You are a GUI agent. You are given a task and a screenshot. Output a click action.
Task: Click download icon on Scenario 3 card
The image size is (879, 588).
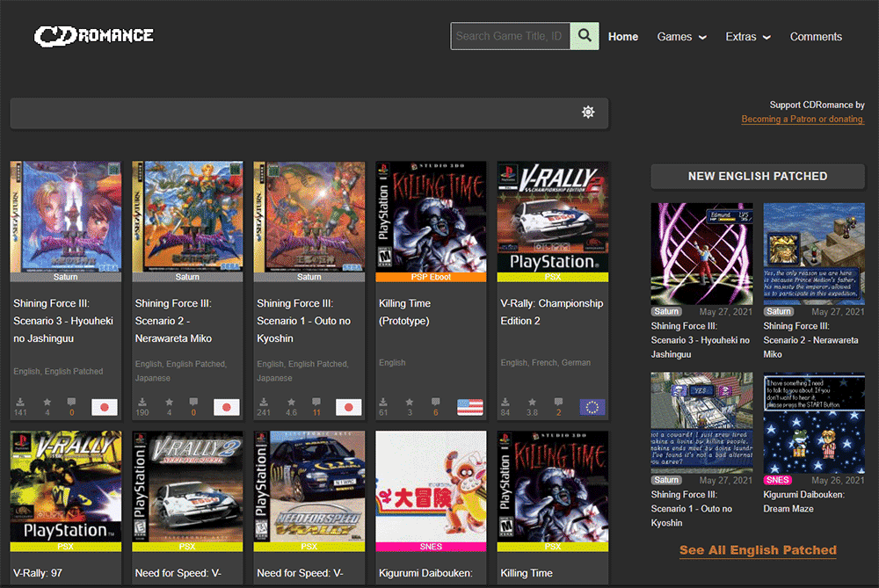pyautogui.click(x=20, y=402)
